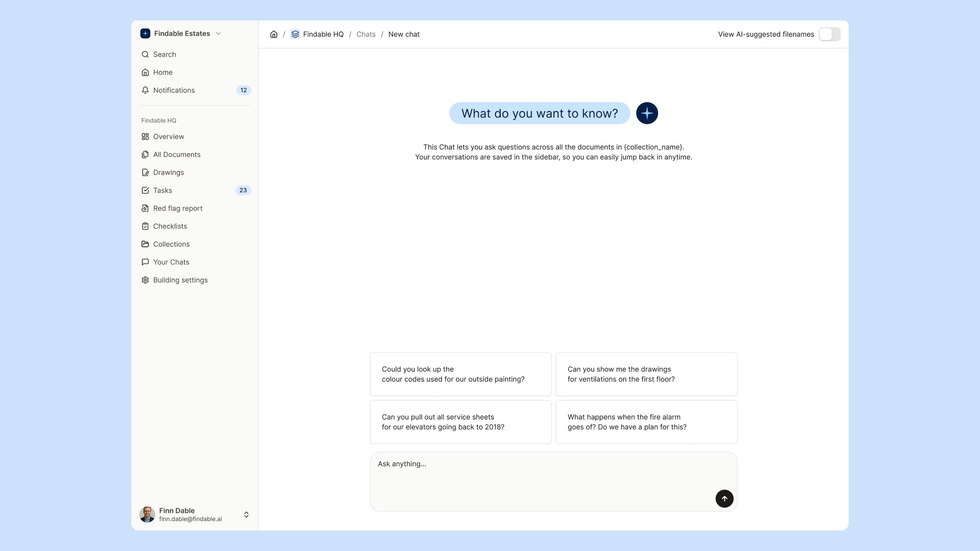Open the Overview page
Viewport: 980px width, 551px height.
click(169, 137)
